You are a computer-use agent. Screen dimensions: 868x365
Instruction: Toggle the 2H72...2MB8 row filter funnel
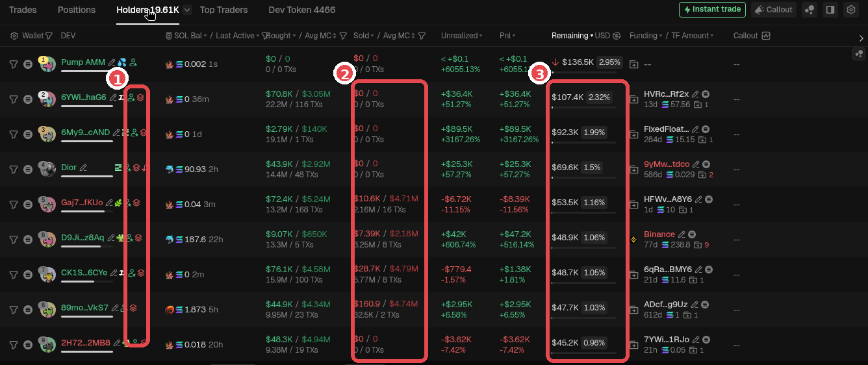point(13,344)
